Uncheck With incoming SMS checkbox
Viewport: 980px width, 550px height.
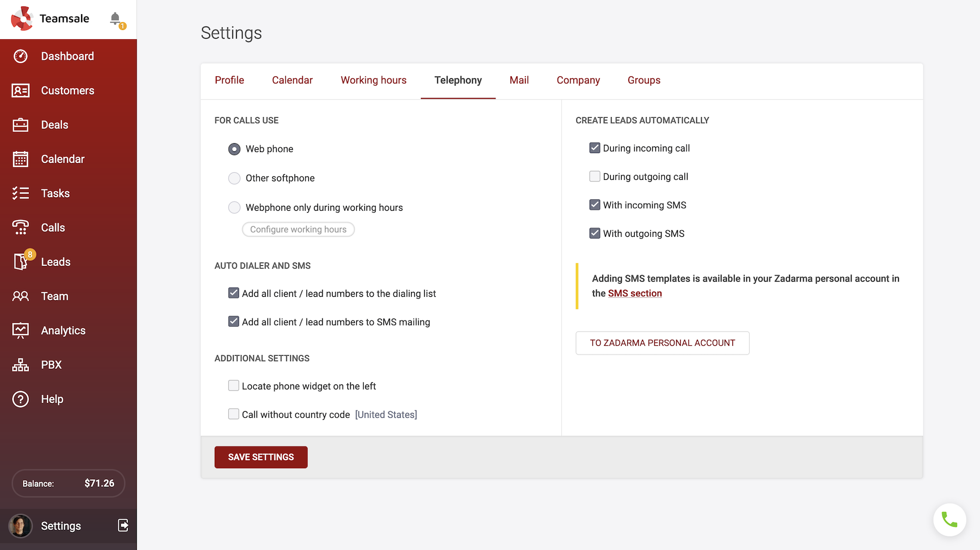(595, 205)
